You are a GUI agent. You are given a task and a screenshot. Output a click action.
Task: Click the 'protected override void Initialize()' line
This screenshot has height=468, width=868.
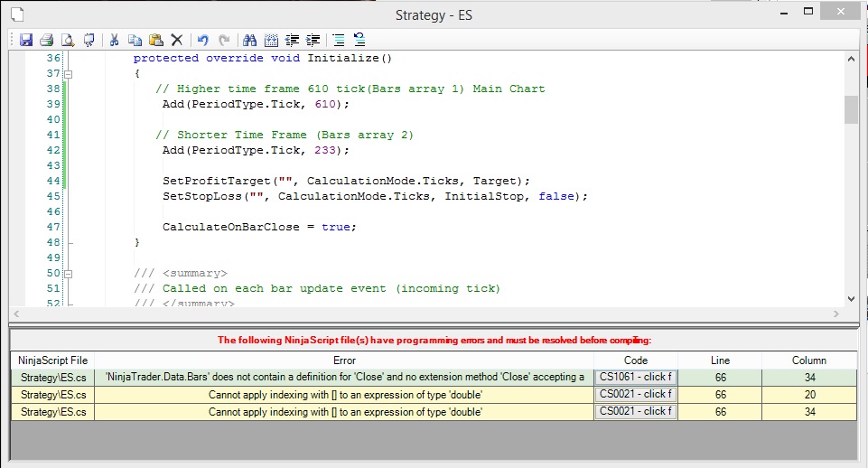click(x=263, y=58)
